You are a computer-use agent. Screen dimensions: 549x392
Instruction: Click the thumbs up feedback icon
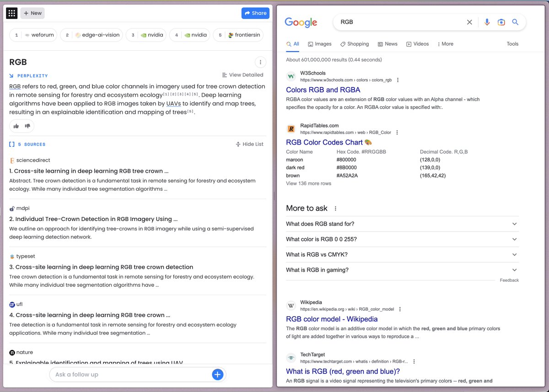pos(16,126)
